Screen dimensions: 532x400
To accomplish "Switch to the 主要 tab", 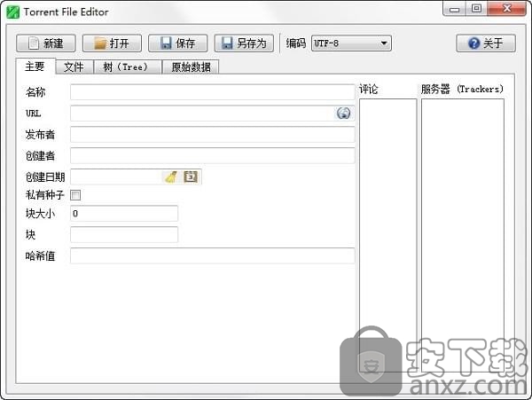I will click(x=35, y=67).
